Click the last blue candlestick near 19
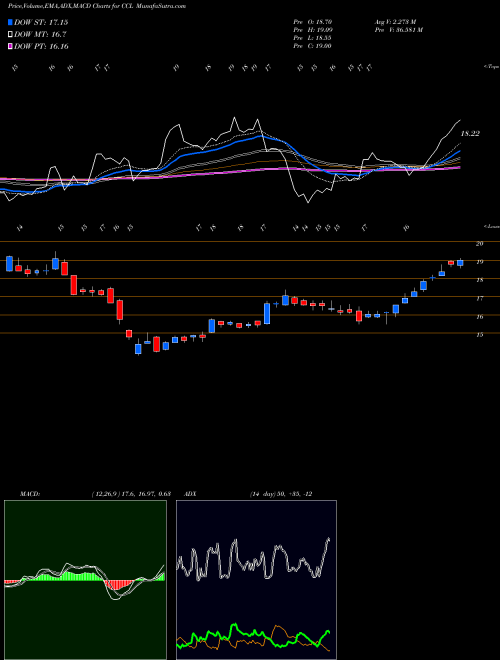The width and height of the screenshot is (500, 660). coord(460,263)
